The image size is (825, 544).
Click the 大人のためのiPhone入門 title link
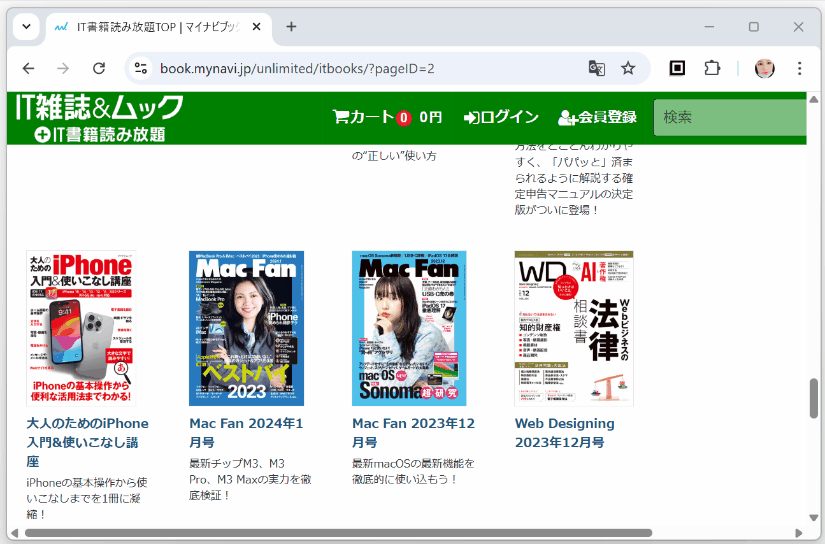pyautogui.click(x=87, y=442)
